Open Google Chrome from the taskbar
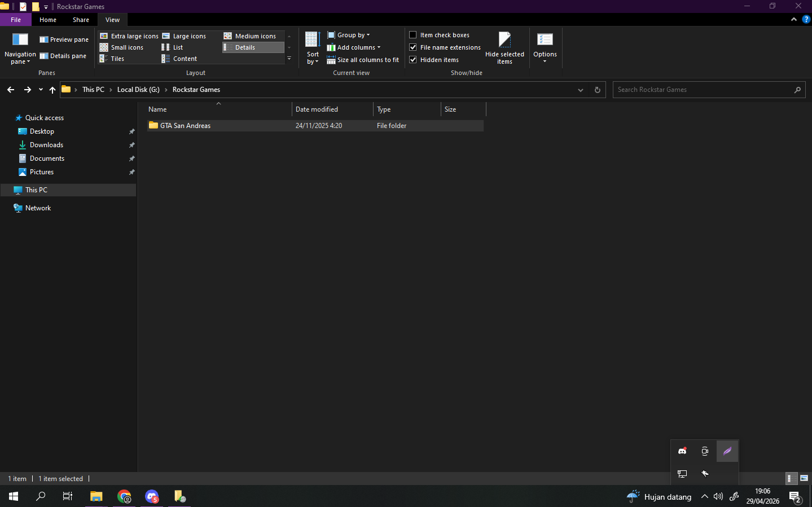Screen dimensions: 812x507 point(124,496)
